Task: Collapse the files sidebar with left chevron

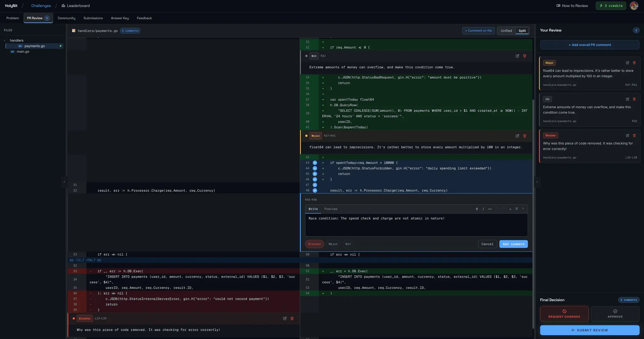Action: (x=64, y=182)
